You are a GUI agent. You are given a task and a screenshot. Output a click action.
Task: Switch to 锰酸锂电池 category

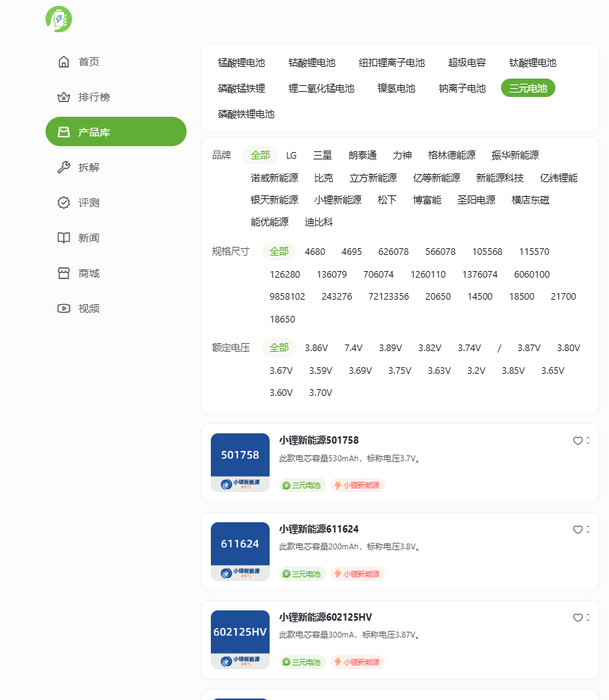(242, 62)
